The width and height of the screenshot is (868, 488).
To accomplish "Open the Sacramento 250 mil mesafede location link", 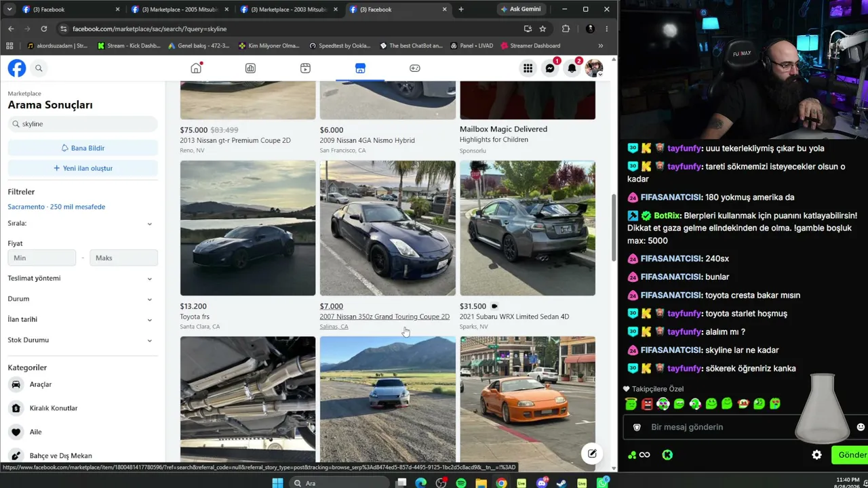I will pos(56,207).
